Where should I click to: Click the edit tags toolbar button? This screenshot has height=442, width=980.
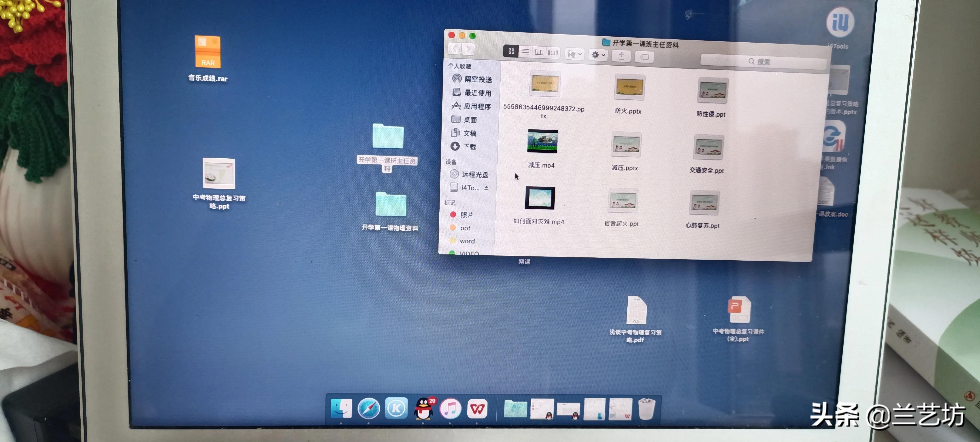(x=644, y=57)
